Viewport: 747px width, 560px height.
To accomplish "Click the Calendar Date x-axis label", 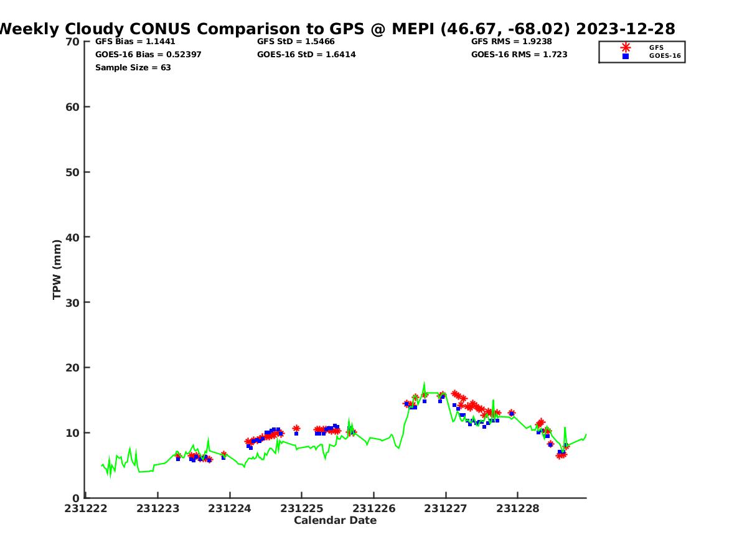I will tap(335, 521).
